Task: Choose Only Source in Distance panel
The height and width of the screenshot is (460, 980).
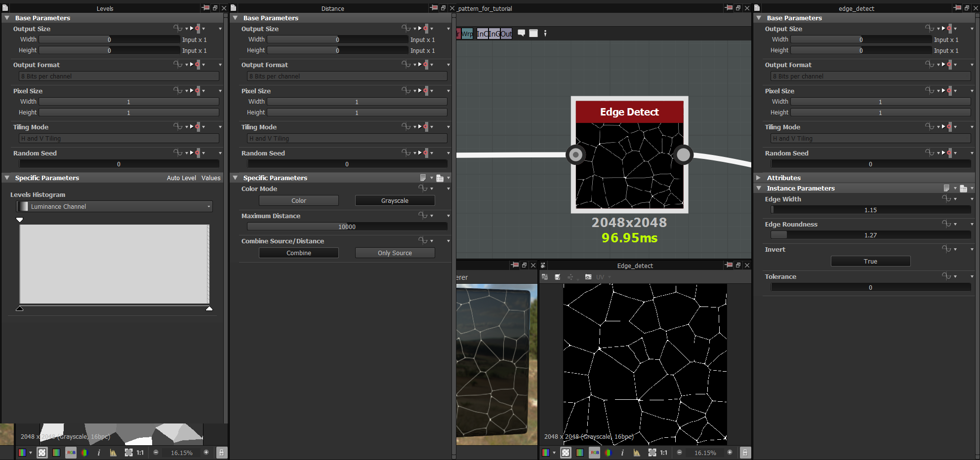Action: pos(395,253)
